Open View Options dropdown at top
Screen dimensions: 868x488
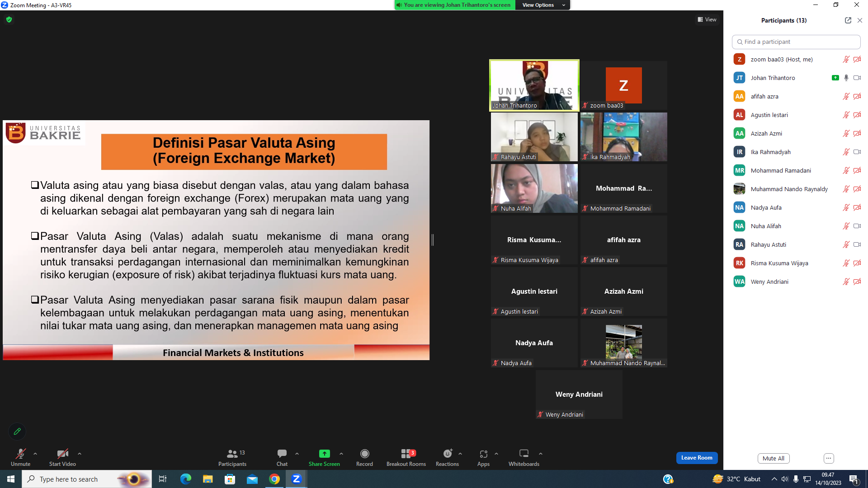tap(542, 5)
